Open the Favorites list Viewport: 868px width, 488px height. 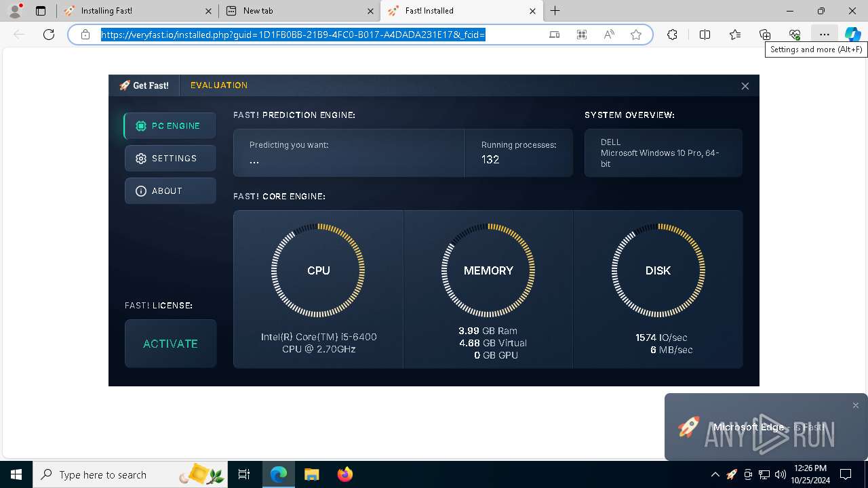click(x=735, y=35)
